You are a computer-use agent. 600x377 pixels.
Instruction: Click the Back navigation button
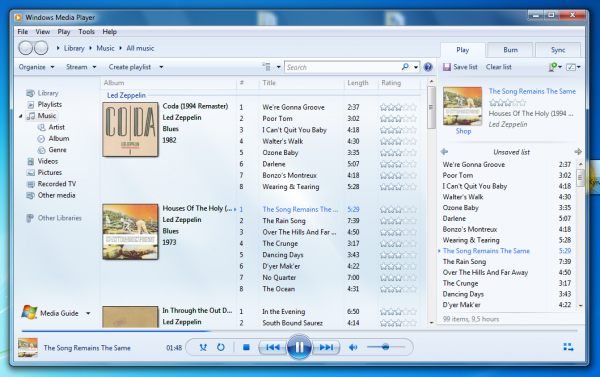coord(26,48)
